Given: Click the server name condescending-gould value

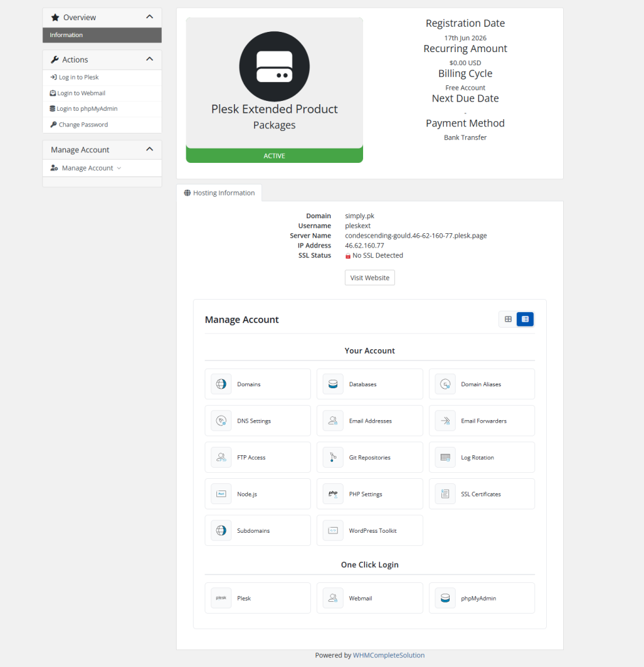Looking at the screenshot, I should click(x=416, y=236).
